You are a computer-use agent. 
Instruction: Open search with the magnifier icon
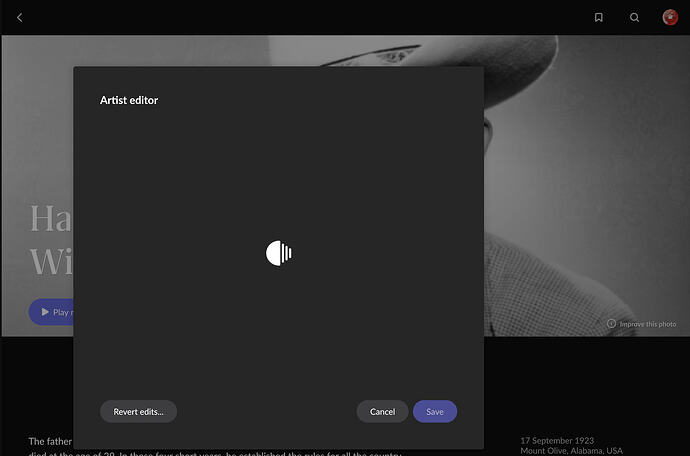tap(634, 18)
